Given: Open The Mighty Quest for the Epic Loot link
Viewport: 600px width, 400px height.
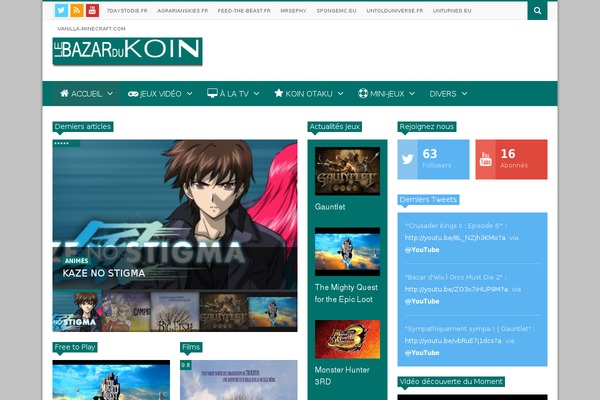Looking at the screenshot, I should (346, 293).
